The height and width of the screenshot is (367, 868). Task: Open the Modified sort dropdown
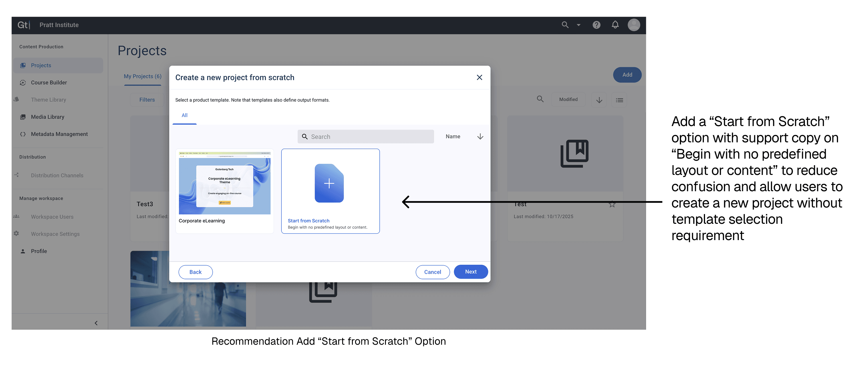568,99
